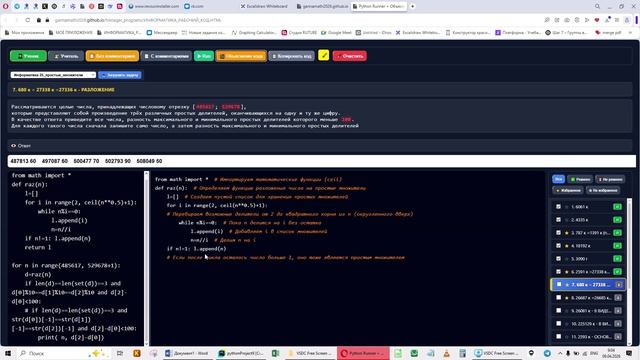Click gray status badge of task 7
Screen dimensions: 640x360
point(619,284)
